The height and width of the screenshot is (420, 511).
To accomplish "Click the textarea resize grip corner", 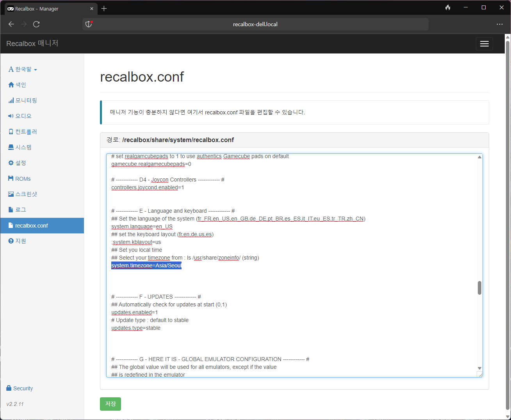I will point(480,374).
